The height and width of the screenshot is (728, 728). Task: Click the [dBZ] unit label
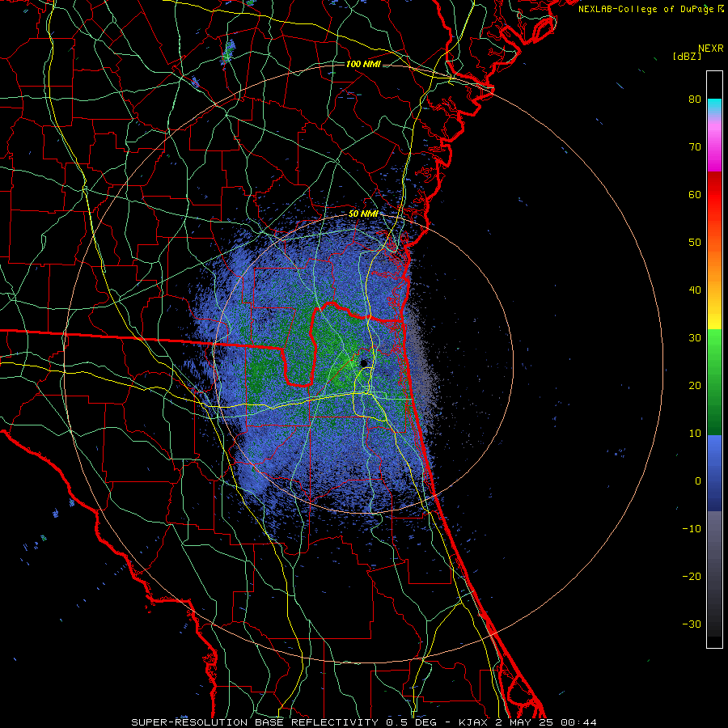tap(687, 57)
